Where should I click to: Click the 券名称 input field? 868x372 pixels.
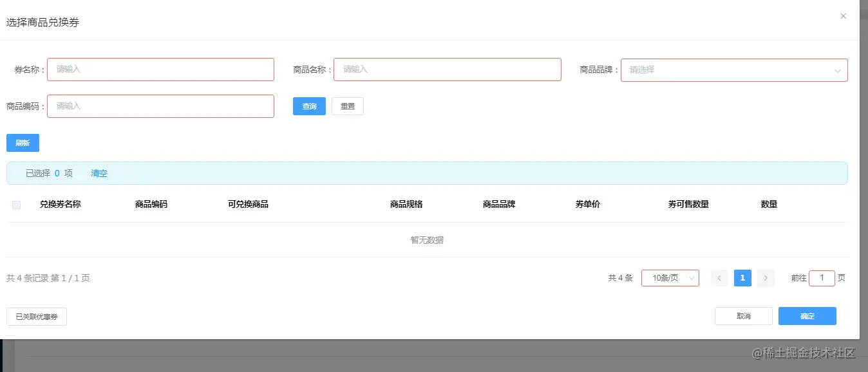pyautogui.click(x=160, y=70)
